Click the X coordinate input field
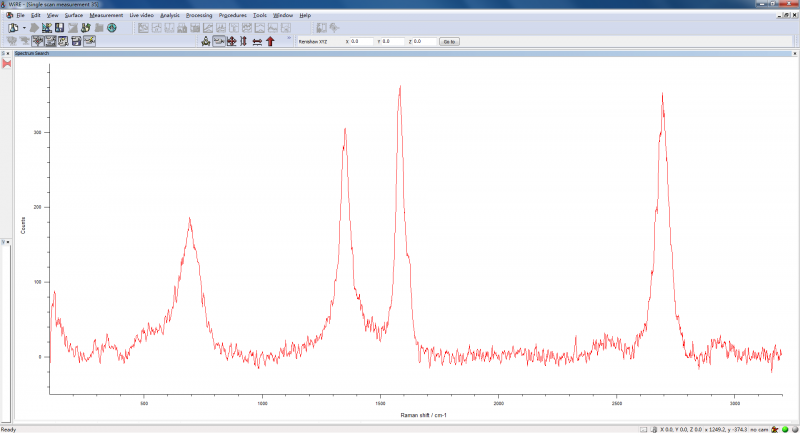Screen dimensions: 800x433 [362, 42]
